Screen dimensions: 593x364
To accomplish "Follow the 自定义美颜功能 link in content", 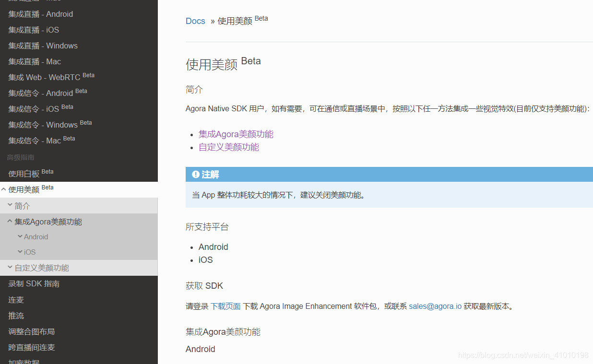I will pyautogui.click(x=229, y=147).
